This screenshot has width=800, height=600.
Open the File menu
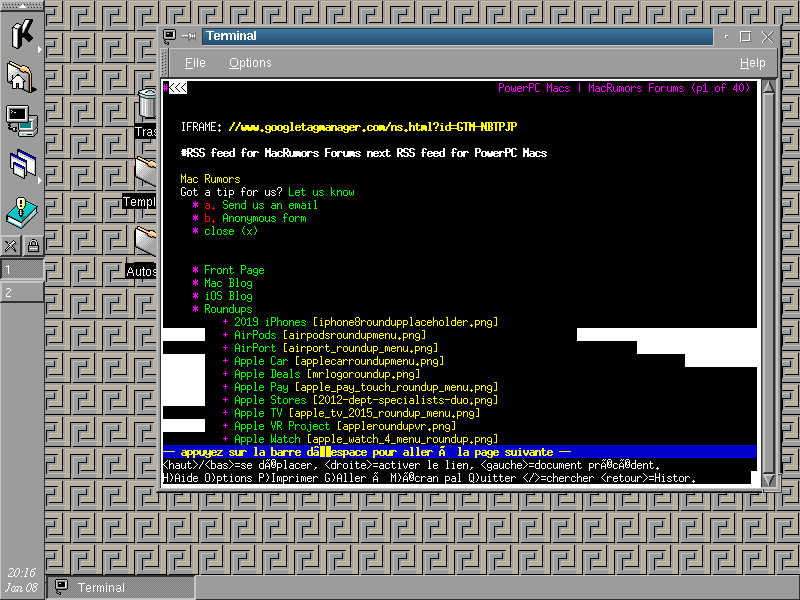pyautogui.click(x=195, y=63)
